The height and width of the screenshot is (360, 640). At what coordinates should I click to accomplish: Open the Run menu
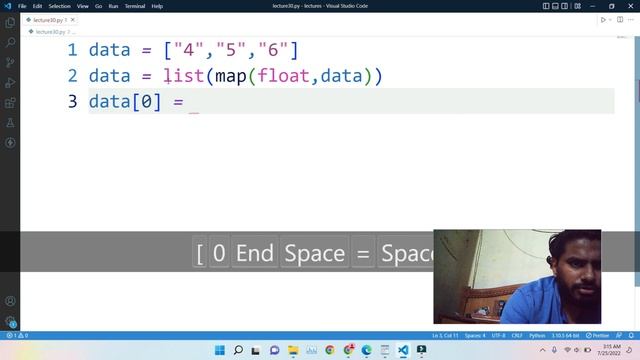(x=113, y=6)
